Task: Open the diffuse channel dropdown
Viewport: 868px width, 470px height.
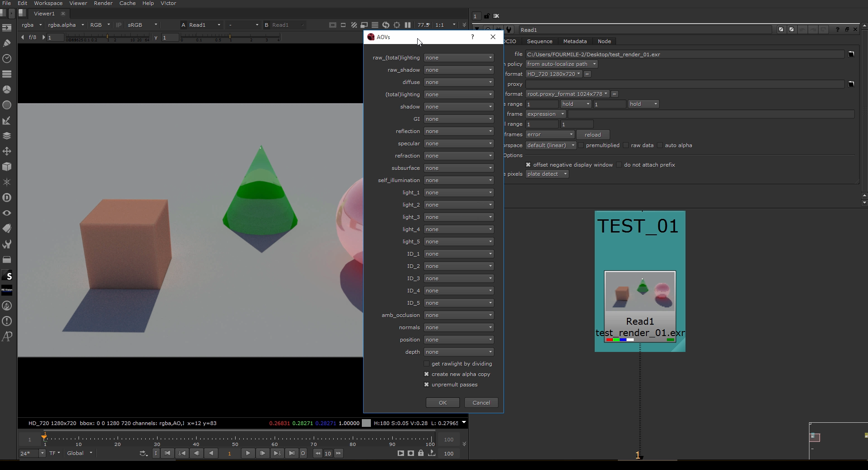Action: (459, 82)
